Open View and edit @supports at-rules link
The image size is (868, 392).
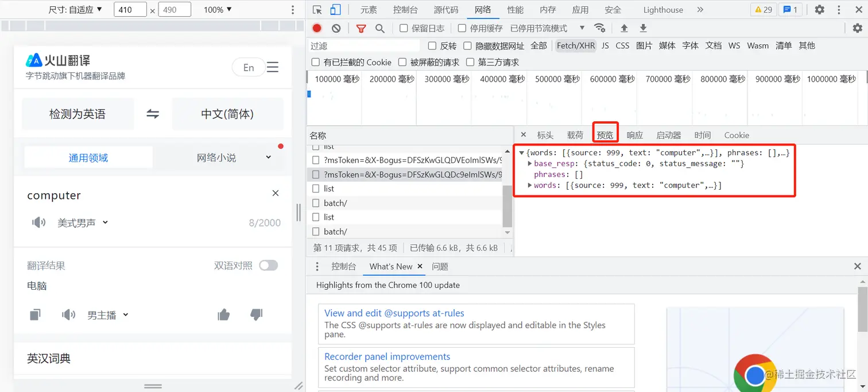pos(394,313)
